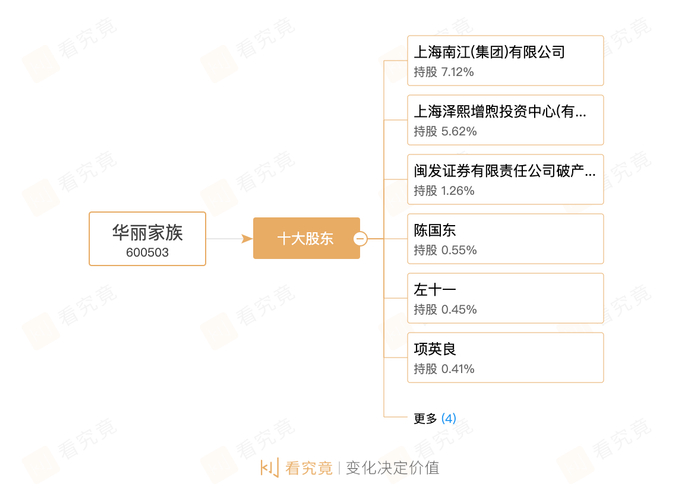Click the 持股 0.55% label
The height and width of the screenshot is (493, 700).
coord(445,250)
